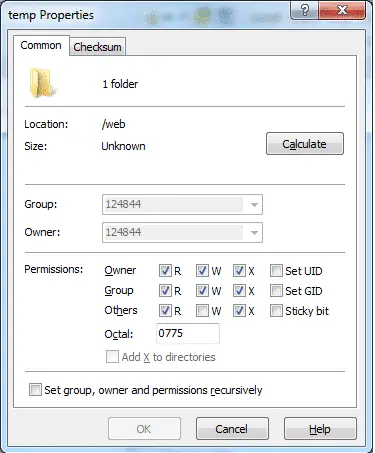This screenshot has width=375, height=453.
Task: Click the Calculate size button
Action: tap(305, 144)
